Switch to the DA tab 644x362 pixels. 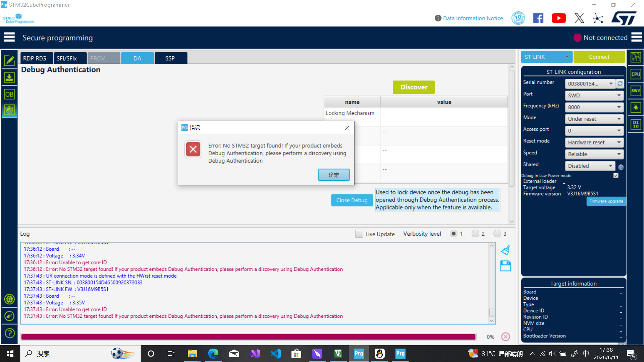pyautogui.click(x=137, y=58)
